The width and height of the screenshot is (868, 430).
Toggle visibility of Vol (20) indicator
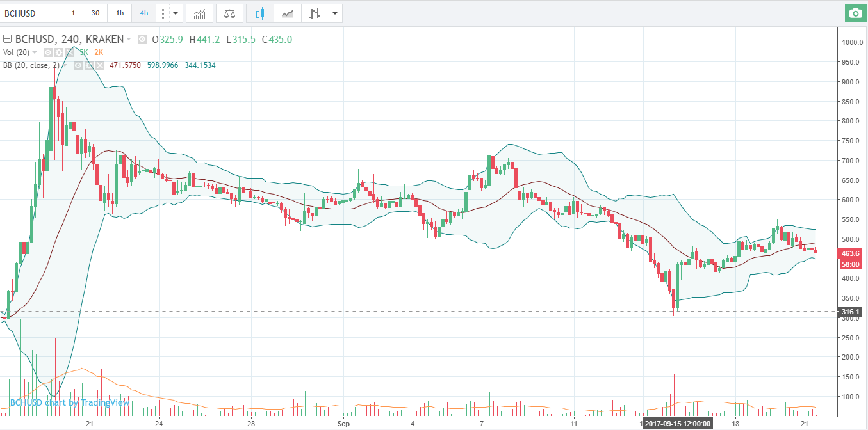48,52
